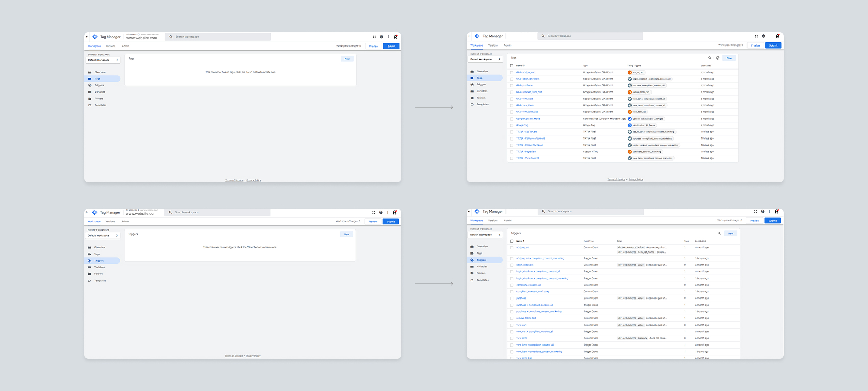The width and height of the screenshot is (868, 391).
Task: Open the help icon in top-left empty Tags window
Action: (x=381, y=37)
